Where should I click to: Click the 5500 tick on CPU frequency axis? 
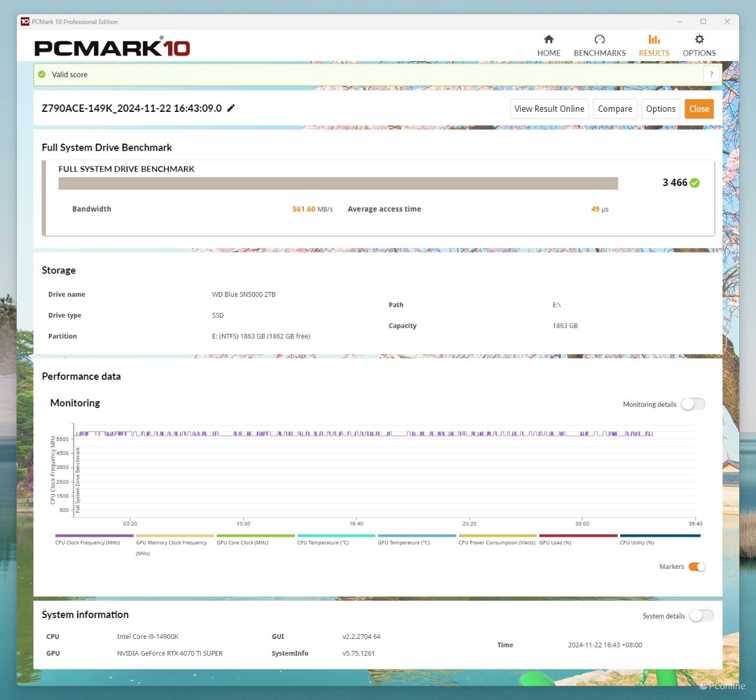tap(63, 439)
